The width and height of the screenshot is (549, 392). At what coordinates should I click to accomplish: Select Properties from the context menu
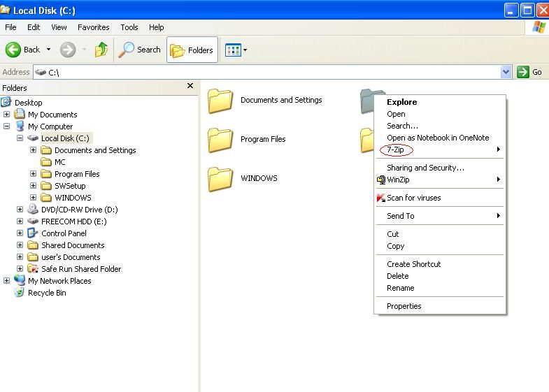[x=404, y=306]
